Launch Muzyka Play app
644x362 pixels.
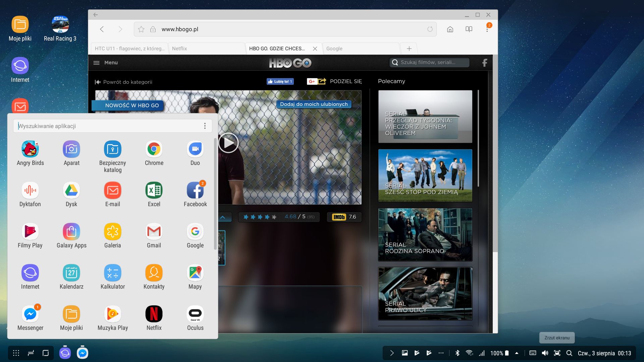pos(113,318)
